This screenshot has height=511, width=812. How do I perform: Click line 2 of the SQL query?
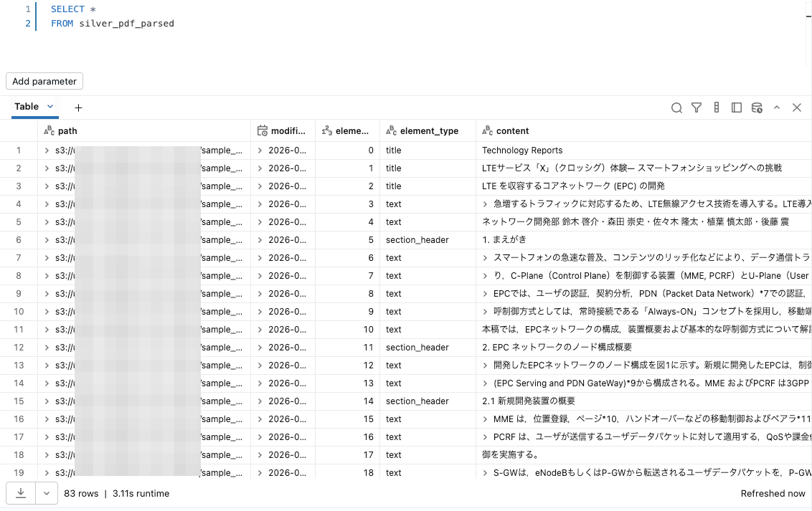pos(113,23)
